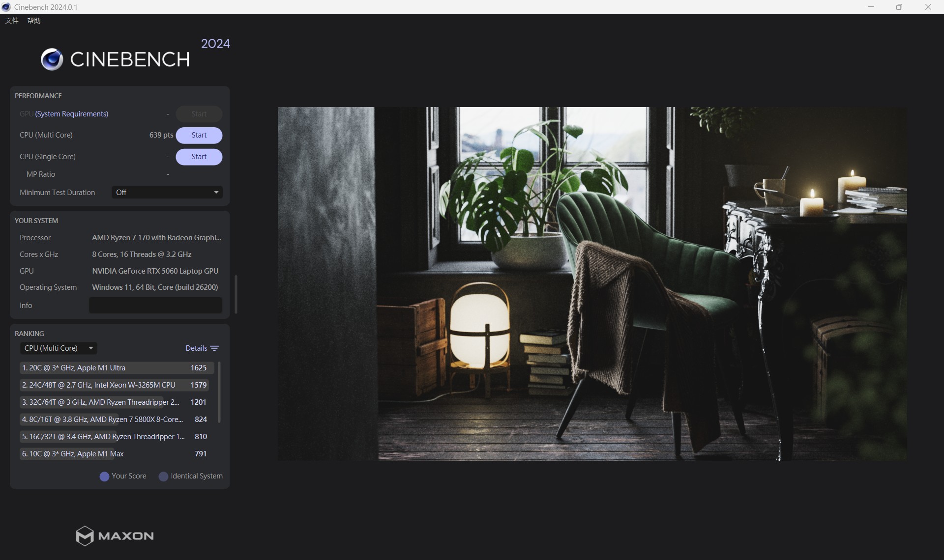This screenshot has height=560, width=944.
Task: Select the 32C/64T Ryzen Threadripper ranking row
Action: 117,402
